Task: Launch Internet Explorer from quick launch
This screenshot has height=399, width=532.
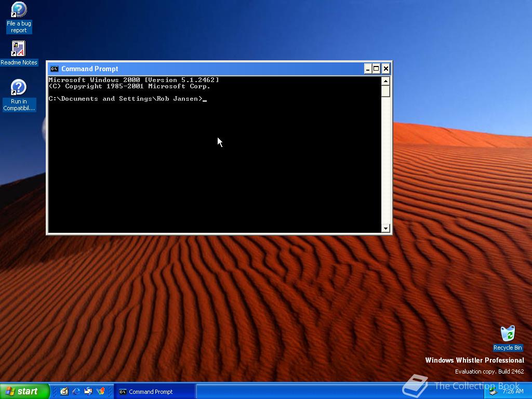Action: (x=76, y=391)
